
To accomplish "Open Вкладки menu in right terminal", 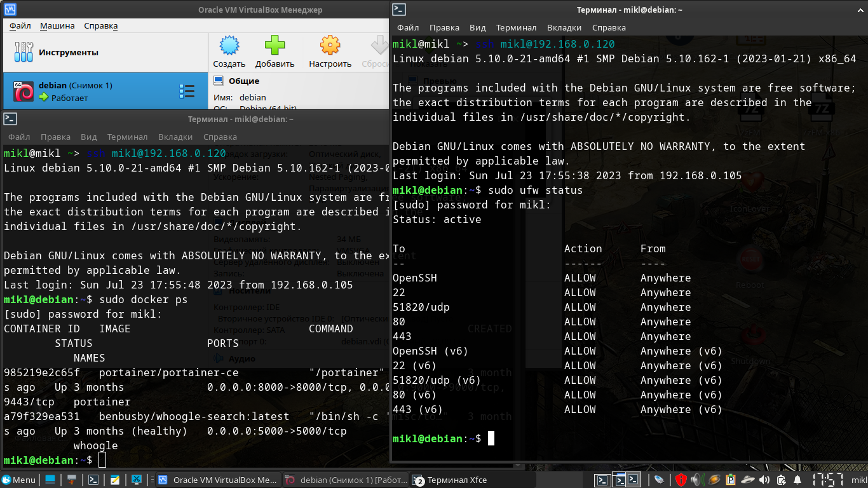I will [564, 28].
